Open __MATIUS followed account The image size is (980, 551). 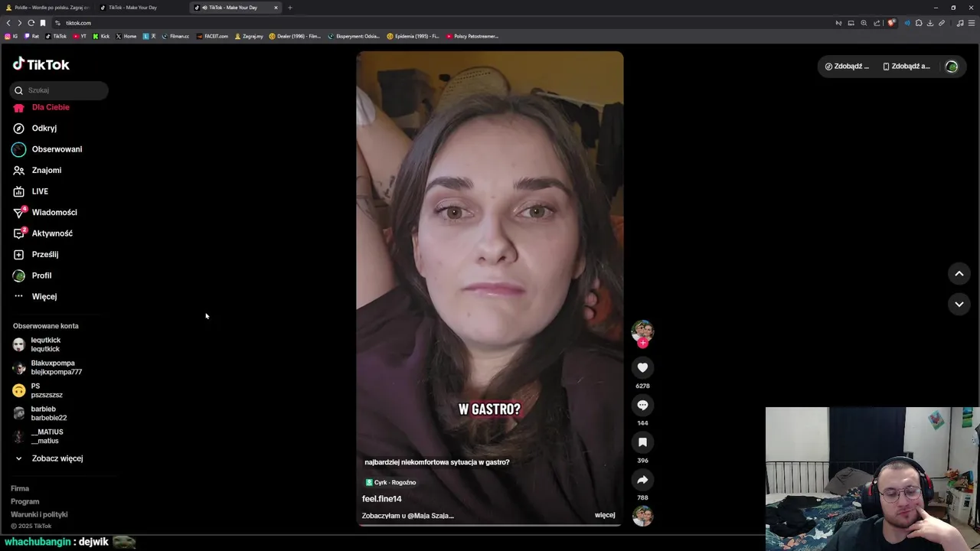coord(38,436)
